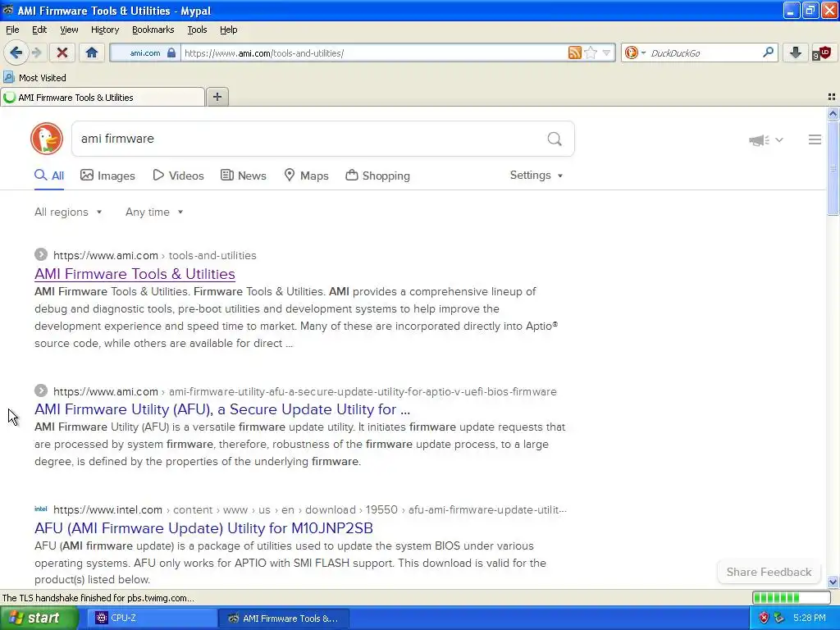The height and width of the screenshot is (630, 840).
Task: Open the Tools menu
Action: [x=197, y=30]
